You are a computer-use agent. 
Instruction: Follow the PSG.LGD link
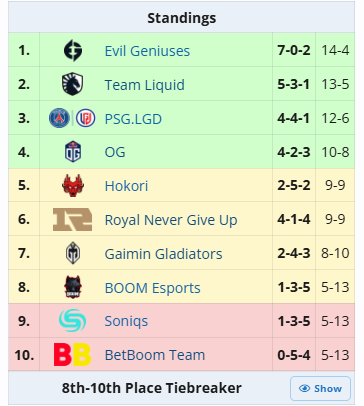[133, 119]
